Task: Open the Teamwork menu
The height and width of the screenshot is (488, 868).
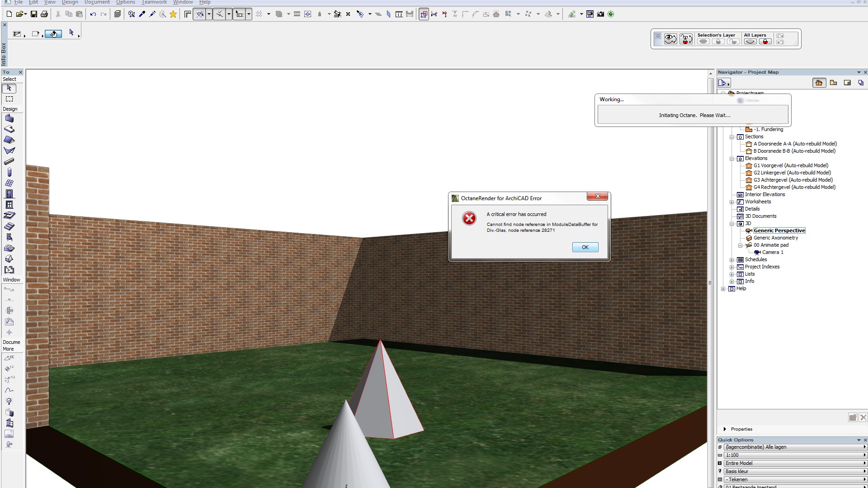Action: 154,2
